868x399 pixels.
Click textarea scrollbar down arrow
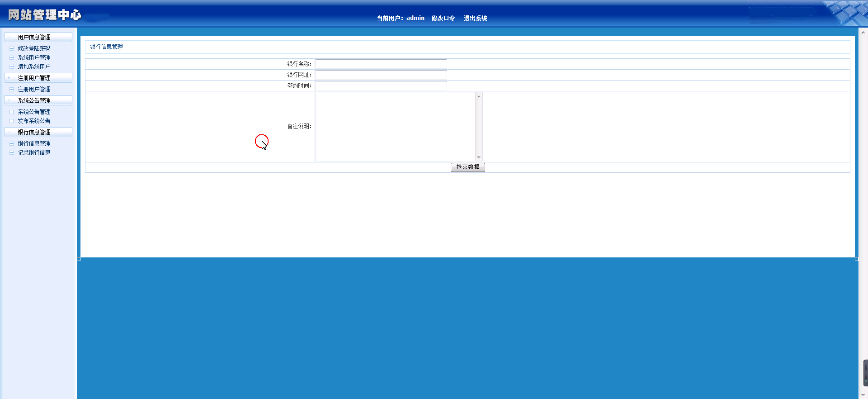click(479, 157)
